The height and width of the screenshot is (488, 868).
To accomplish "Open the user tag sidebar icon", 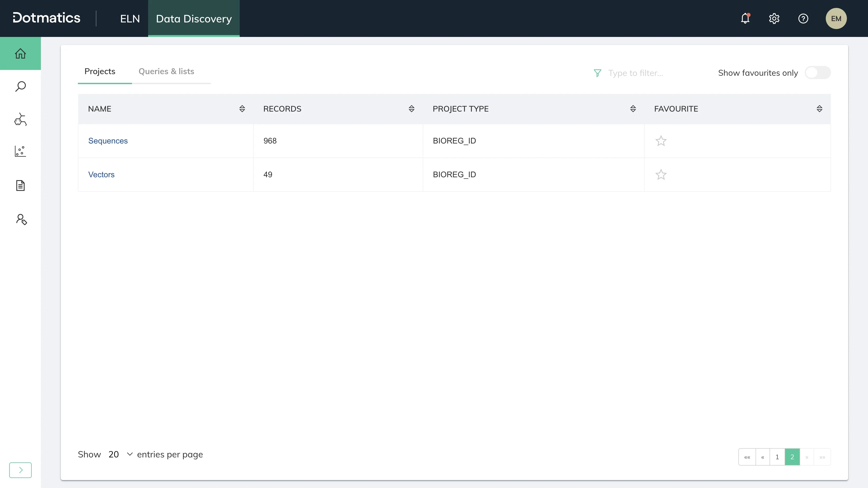I will coord(21,219).
